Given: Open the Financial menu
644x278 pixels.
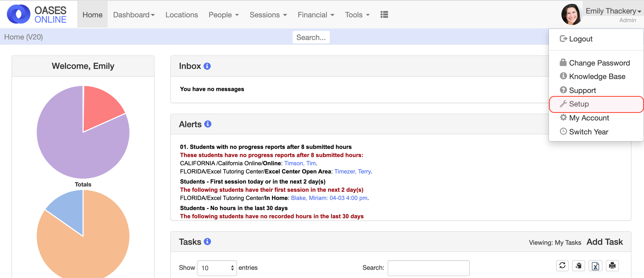Looking at the screenshot, I should 316,15.
